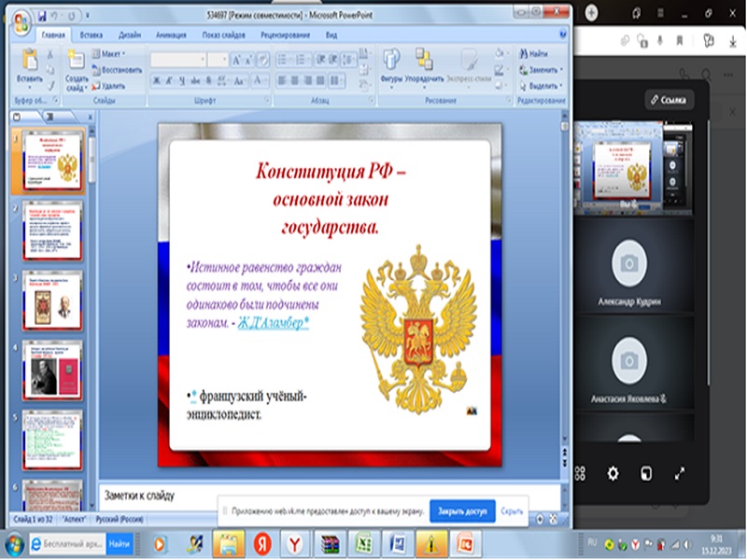This screenshot has height=560, width=747.
Task: Click the Copy icon under the scissors
Action: (50, 71)
